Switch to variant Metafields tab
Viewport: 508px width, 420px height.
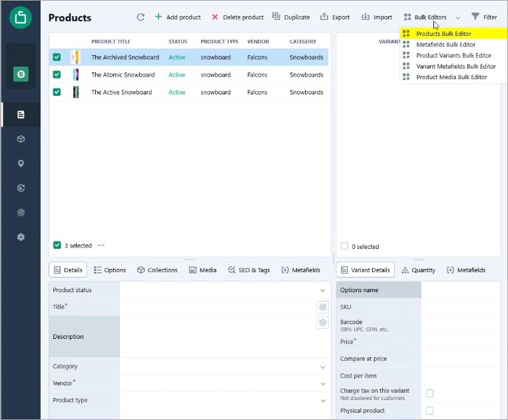[466, 270]
